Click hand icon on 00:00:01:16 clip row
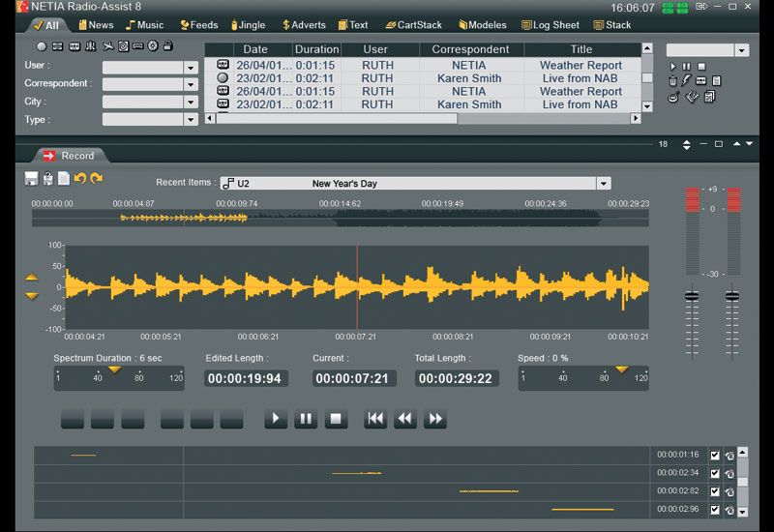The image size is (774, 532). coord(729,456)
